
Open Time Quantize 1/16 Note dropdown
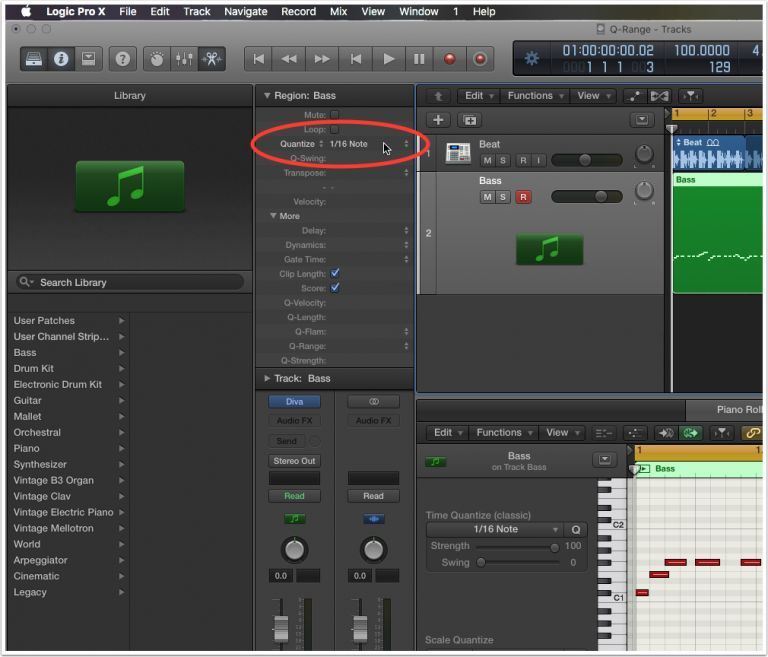tap(495, 529)
